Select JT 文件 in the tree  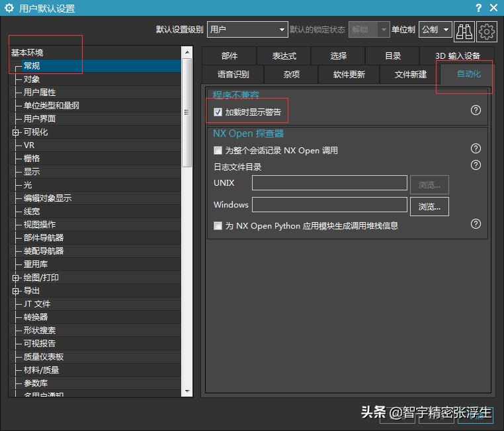tap(36, 304)
